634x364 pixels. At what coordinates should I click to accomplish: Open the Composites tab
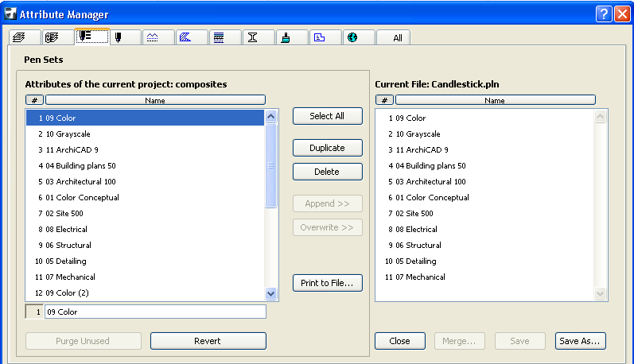226,37
